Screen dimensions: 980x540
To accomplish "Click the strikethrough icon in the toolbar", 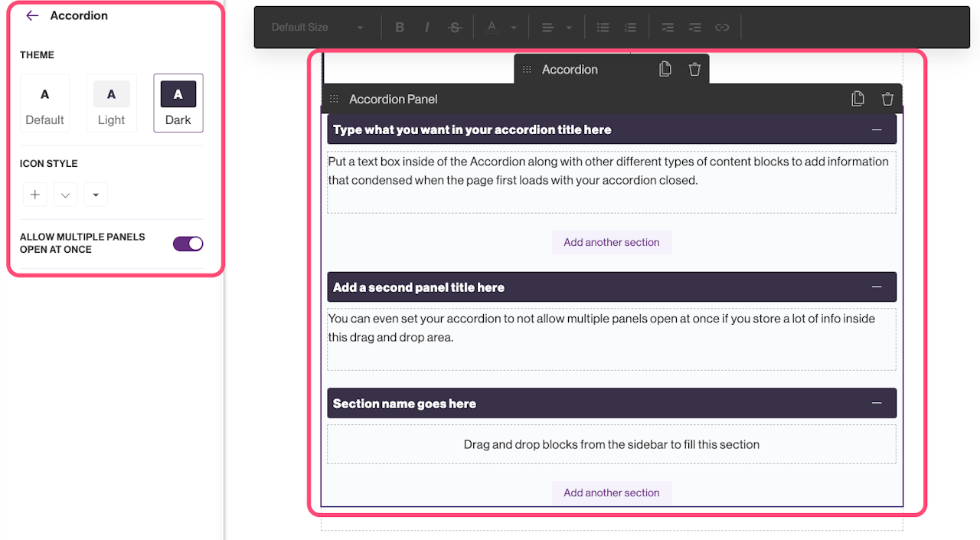I will pos(455,28).
